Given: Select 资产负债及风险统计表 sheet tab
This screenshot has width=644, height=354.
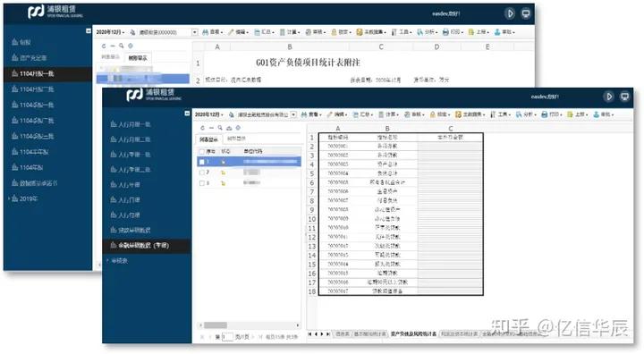Looking at the screenshot, I should (413, 334).
